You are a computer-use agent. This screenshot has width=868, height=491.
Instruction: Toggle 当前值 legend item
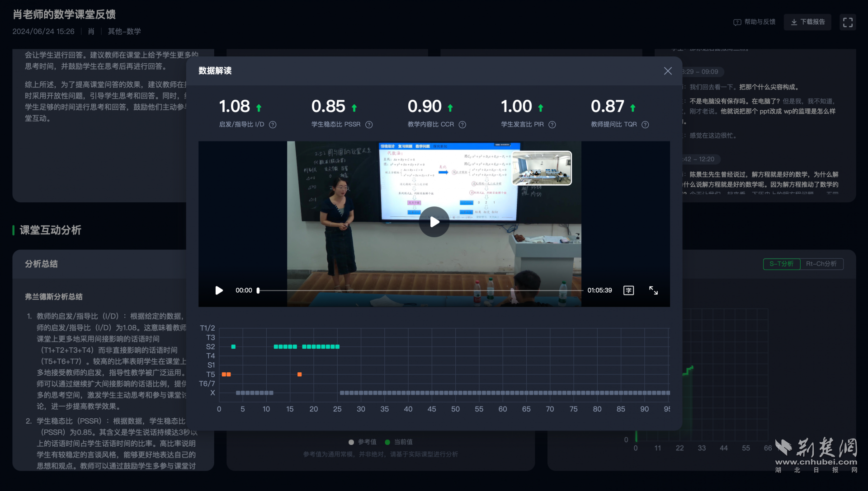point(399,442)
